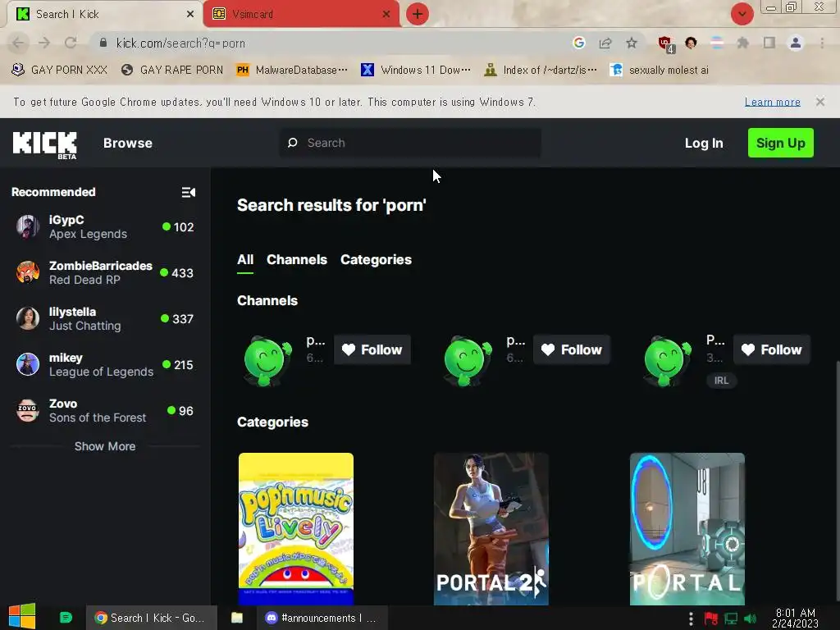The width and height of the screenshot is (840, 630).
Task: Switch to the Vsimcard tab
Action: coord(301,14)
